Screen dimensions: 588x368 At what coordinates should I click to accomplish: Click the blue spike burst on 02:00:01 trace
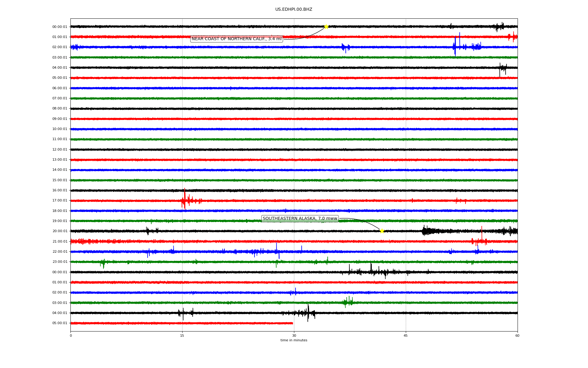point(455,46)
